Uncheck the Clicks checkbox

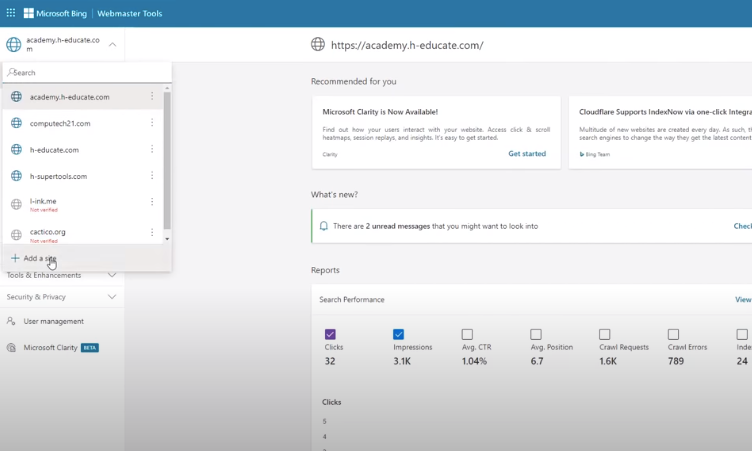(x=330, y=334)
